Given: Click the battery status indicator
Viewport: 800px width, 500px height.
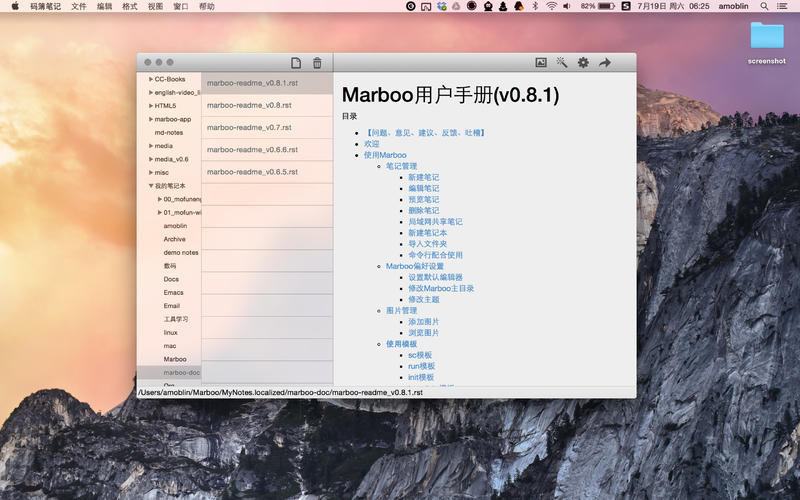Looking at the screenshot, I should [598, 6].
